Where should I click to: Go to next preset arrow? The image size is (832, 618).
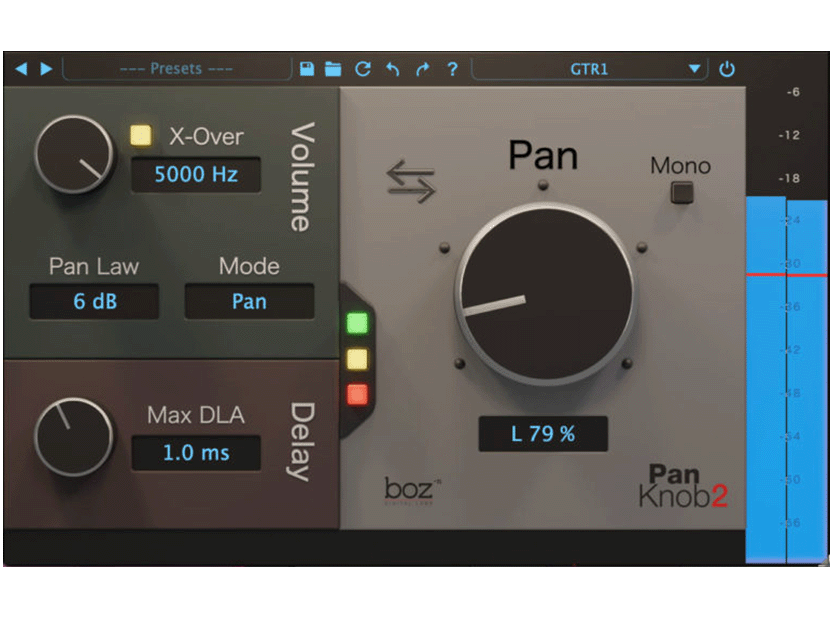(x=47, y=69)
